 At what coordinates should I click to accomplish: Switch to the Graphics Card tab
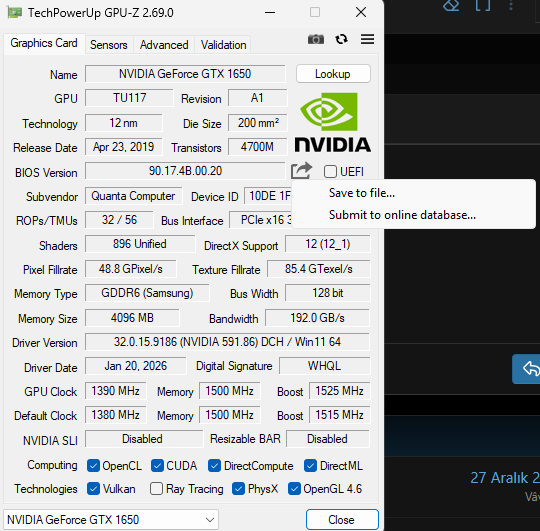click(44, 43)
